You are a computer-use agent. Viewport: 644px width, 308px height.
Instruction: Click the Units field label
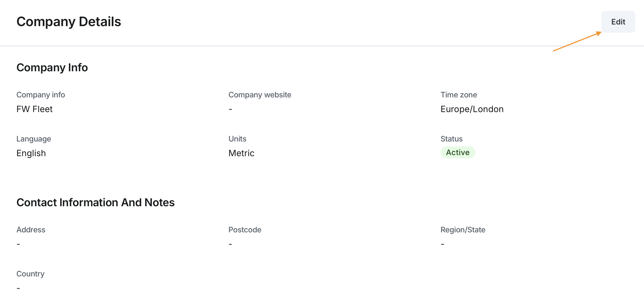[237, 139]
